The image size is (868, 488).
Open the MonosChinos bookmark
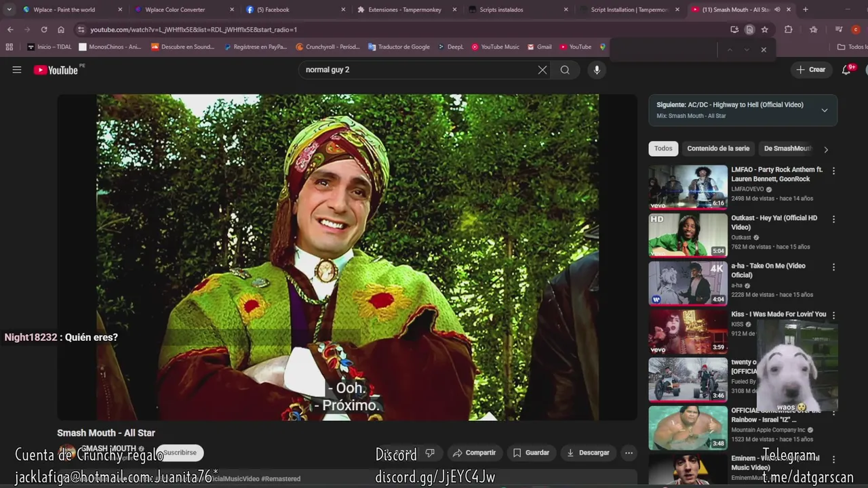click(x=110, y=47)
